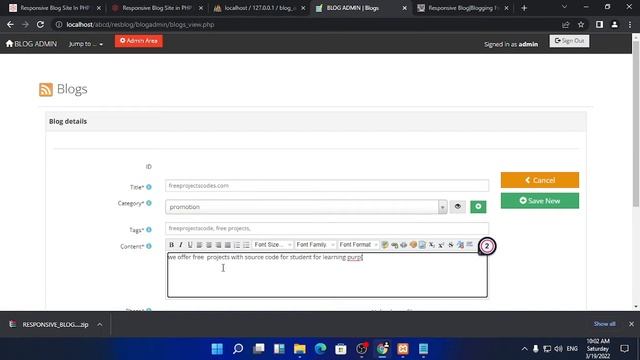The image size is (640, 360).
Task: Apply underline in the content editor
Action: (x=190, y=244)
